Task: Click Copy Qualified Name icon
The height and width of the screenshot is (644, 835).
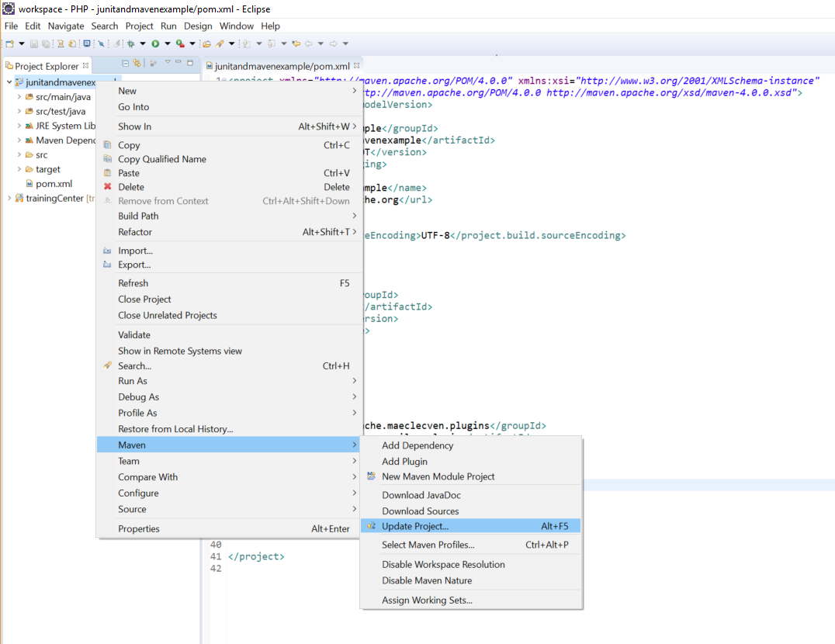Action: coord(108,158)
